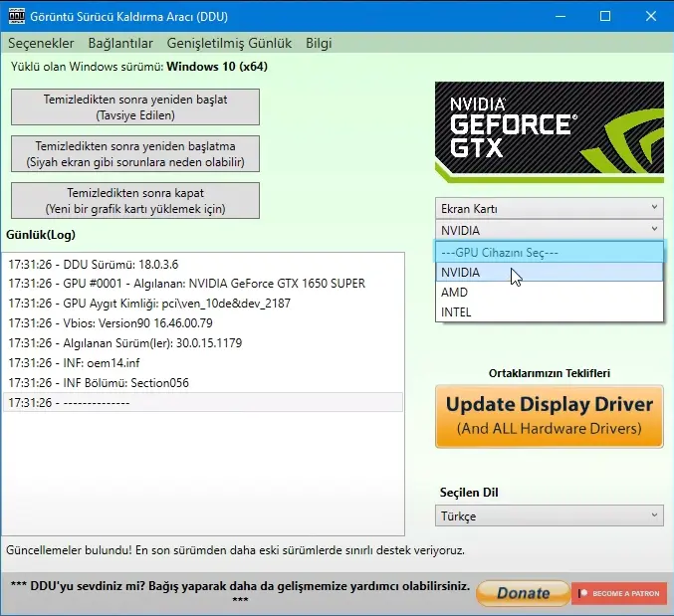
Task: Select log row Vbios: Version90 16.46.00.79
Action: [x=203, y=323]
